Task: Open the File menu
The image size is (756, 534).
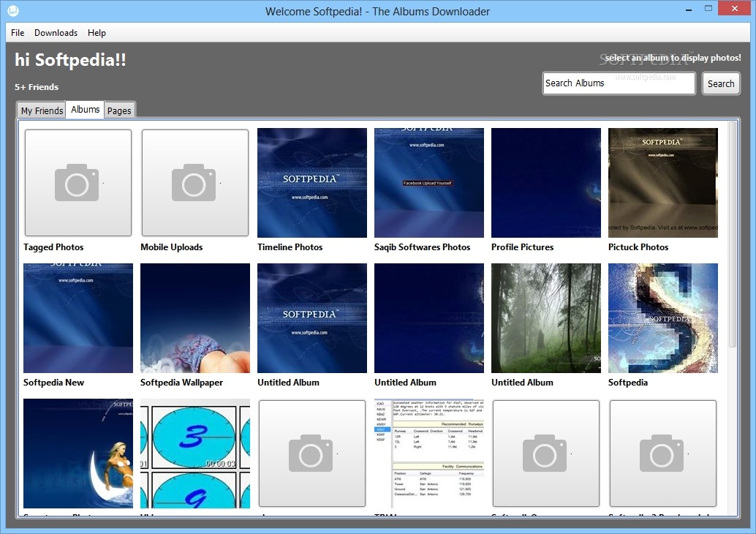Action: pyautogui.click(x=18, y=33)
